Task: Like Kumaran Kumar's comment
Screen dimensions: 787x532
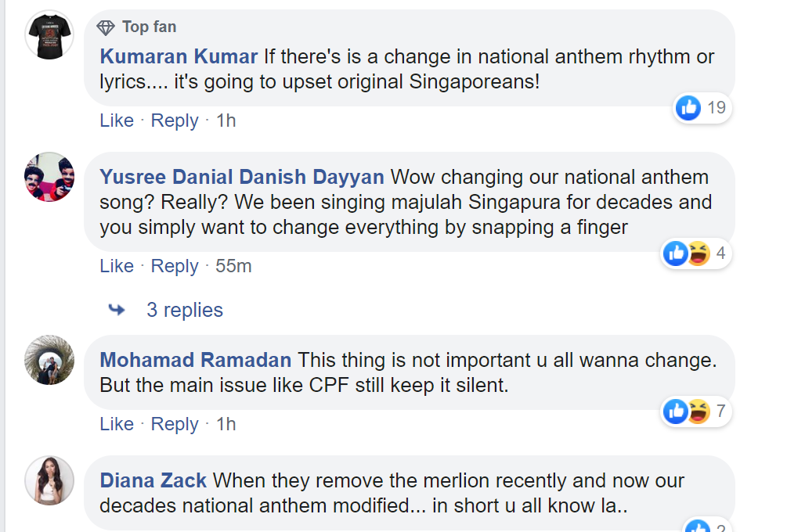Action: click(117, 120)
